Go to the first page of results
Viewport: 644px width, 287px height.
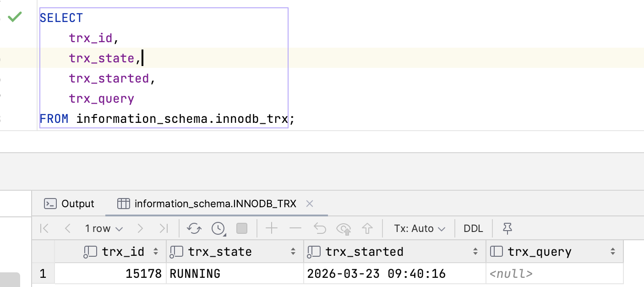click(44, 228)
